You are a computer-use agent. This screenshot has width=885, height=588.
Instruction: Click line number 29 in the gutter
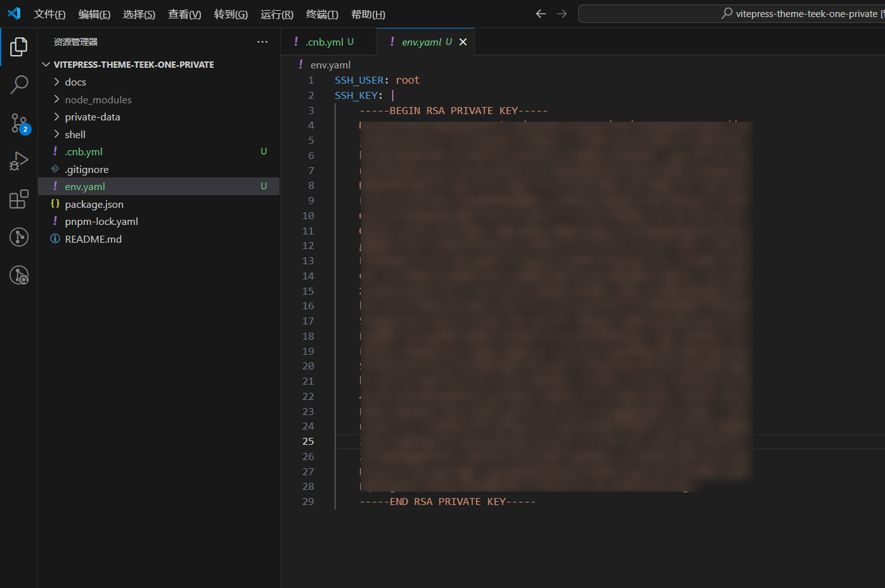308,501
